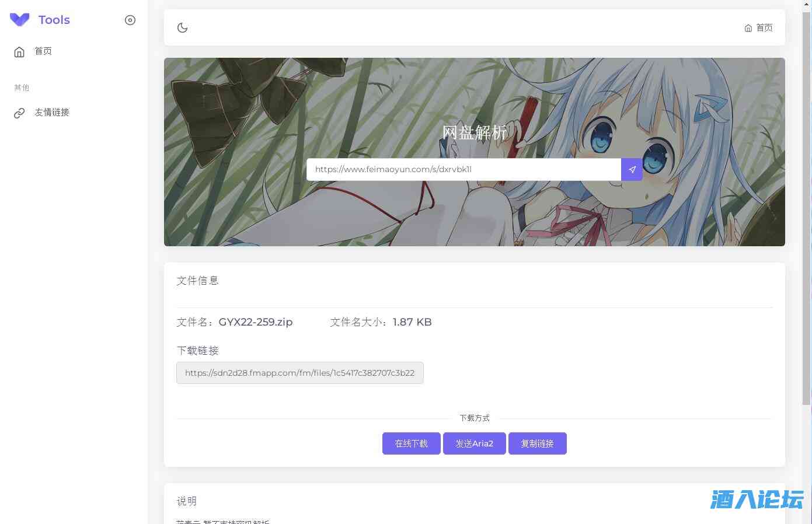Click the download link text field
This screenshot has height=524, width=812.
point(300,373)
